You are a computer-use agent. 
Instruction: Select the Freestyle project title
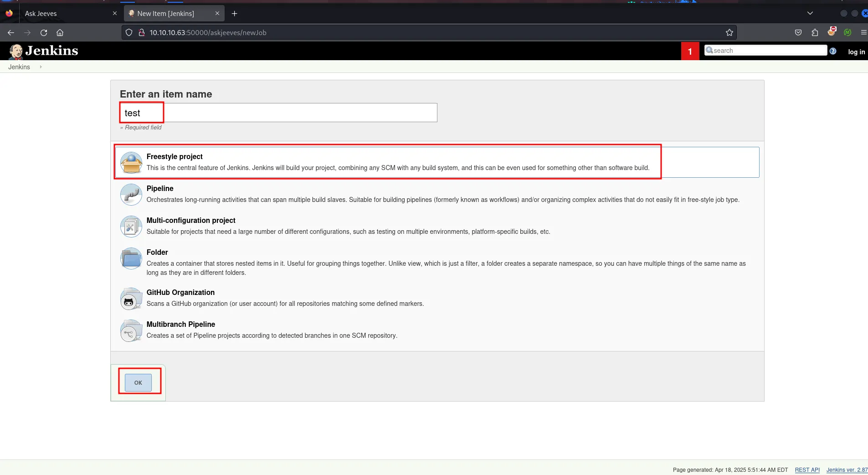coord(175,156)
